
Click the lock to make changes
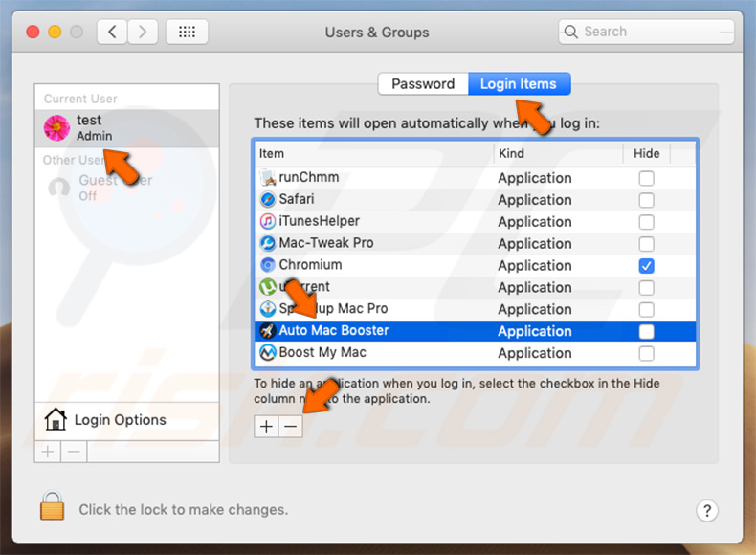coord(52,506)
